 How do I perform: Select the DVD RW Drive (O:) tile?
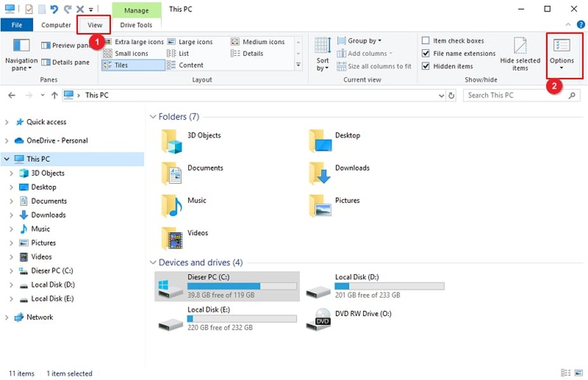tap(348, 319)
